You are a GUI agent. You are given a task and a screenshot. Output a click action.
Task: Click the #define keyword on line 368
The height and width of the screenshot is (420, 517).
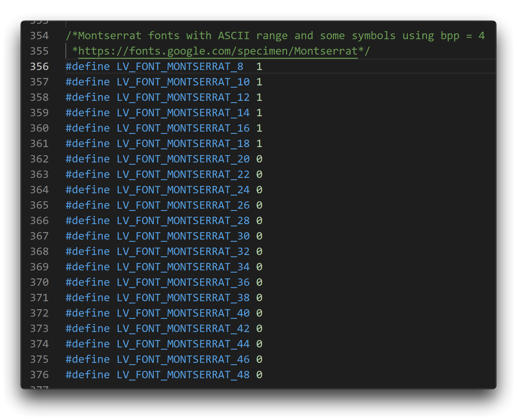88,251
